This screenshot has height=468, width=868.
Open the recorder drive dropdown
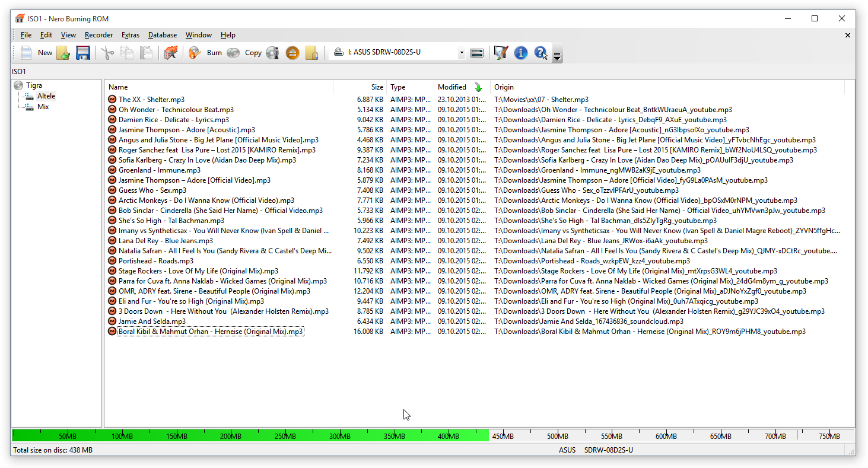tap(462, 53)
